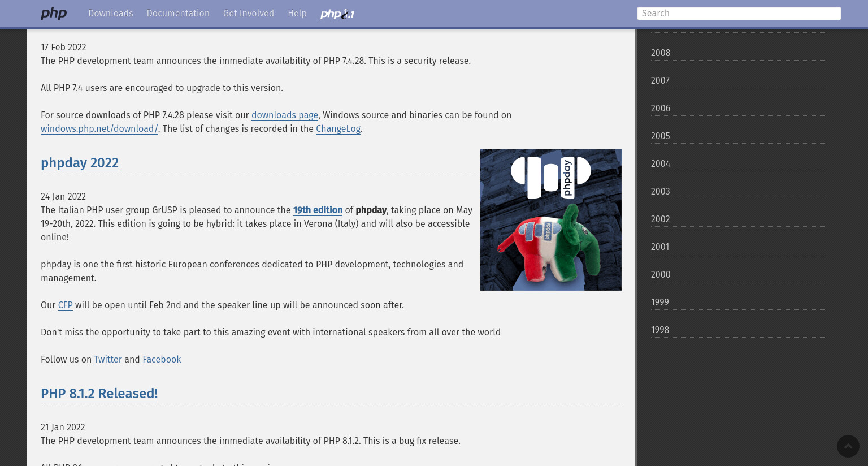
Task: Open the Downloads menu
Action: click(111, 14)
